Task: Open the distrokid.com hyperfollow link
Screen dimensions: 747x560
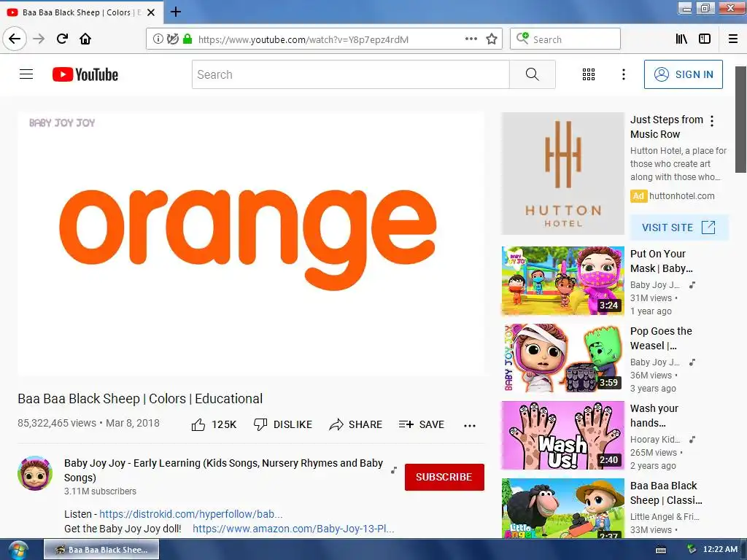Action: (x=190, y=514)
